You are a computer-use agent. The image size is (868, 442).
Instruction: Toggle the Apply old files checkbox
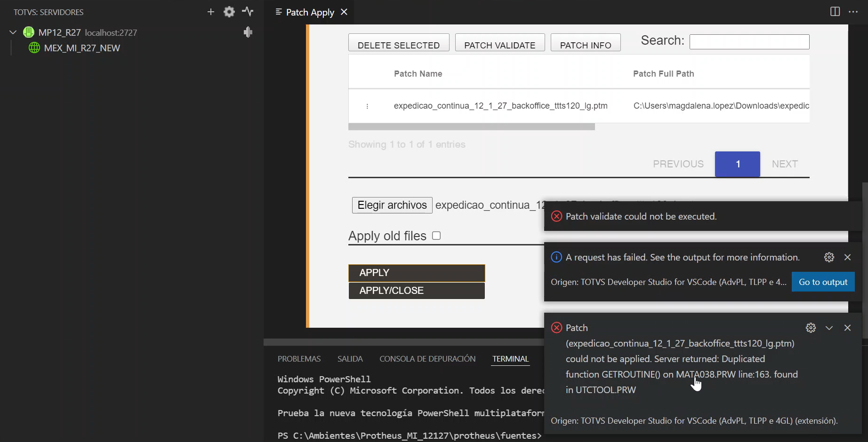pos(436,236)
